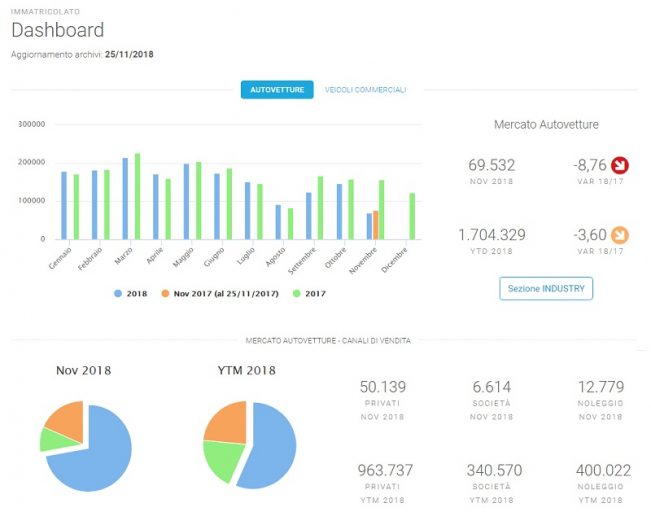The height and width of the screenshot is (512, 651).
Task: Select the green slice of YTM 2018 pie
Action: tap(222, 459)
